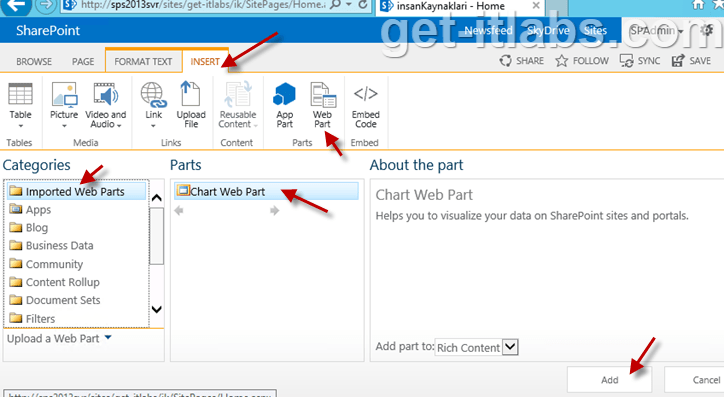Click the Web Part icon
Viewport: 725px width, 400px height.
(322, 94)
